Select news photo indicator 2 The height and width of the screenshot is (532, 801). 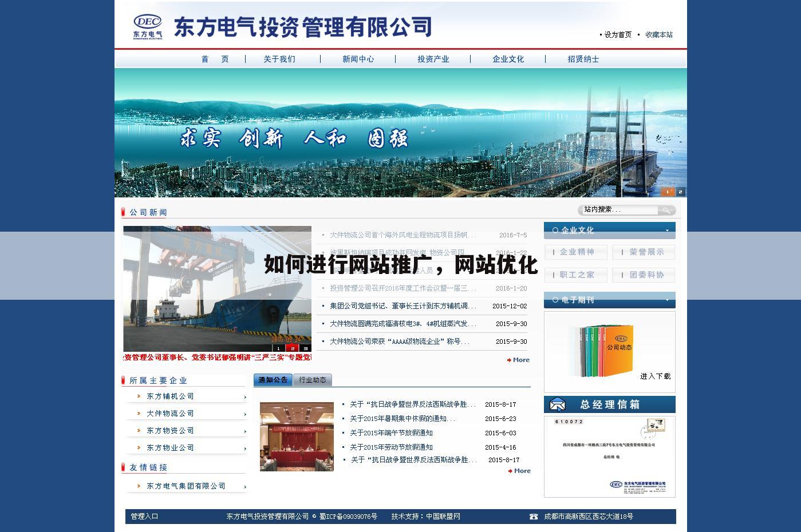point(293,348)
